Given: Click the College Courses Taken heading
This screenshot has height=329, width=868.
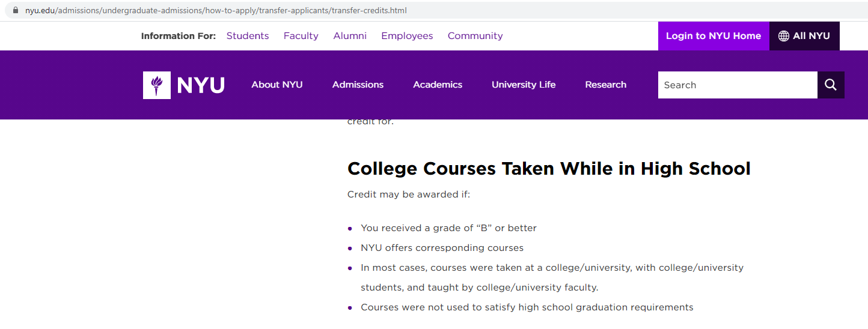Looking at the screenshot, I should pos(549,169).
